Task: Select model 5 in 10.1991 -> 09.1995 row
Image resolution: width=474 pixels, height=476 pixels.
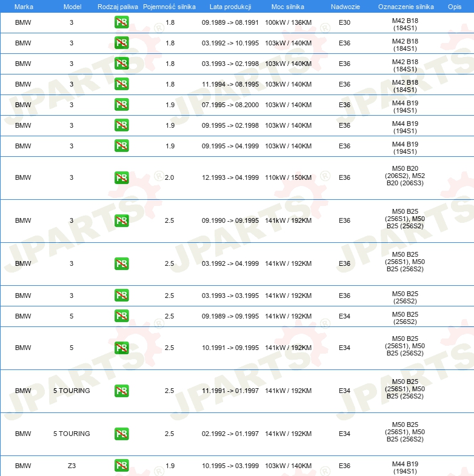Action: (x=72, y=348)
